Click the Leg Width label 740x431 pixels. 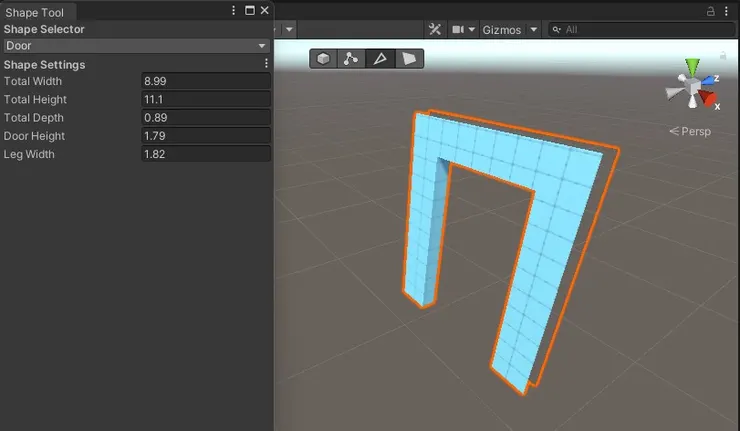[x=29, y=154]
